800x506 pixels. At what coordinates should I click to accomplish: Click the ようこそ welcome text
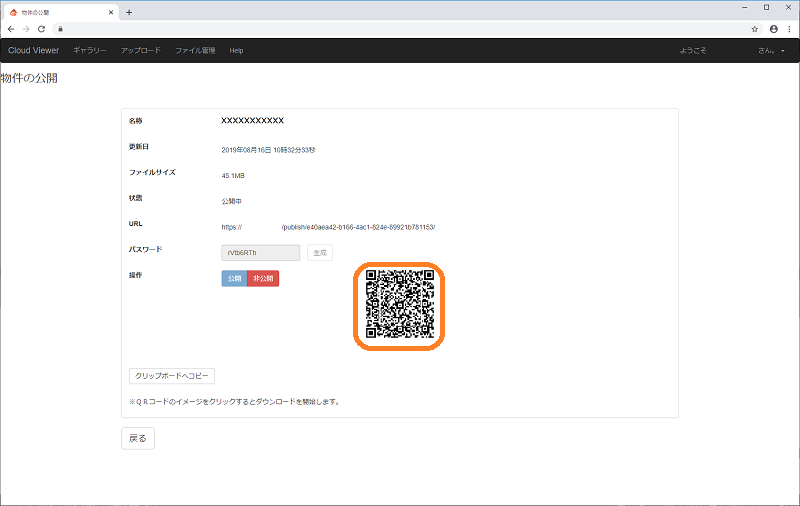(x=693, y=50)
